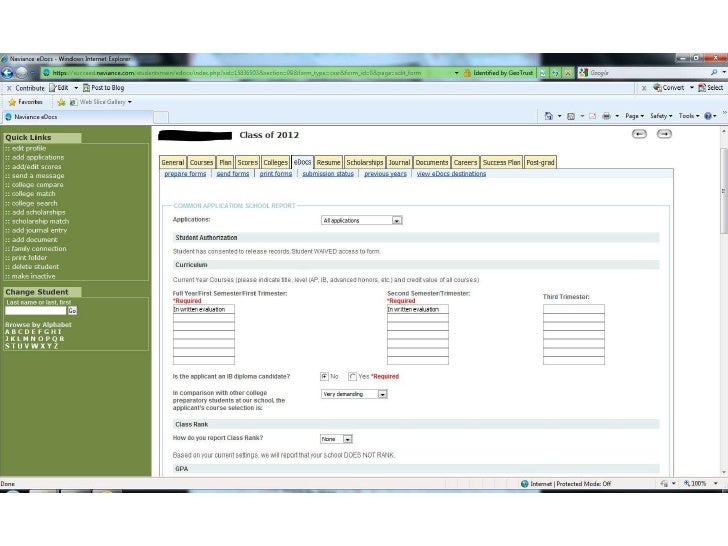Close the Convert toolbar with its X

[644, 88]
